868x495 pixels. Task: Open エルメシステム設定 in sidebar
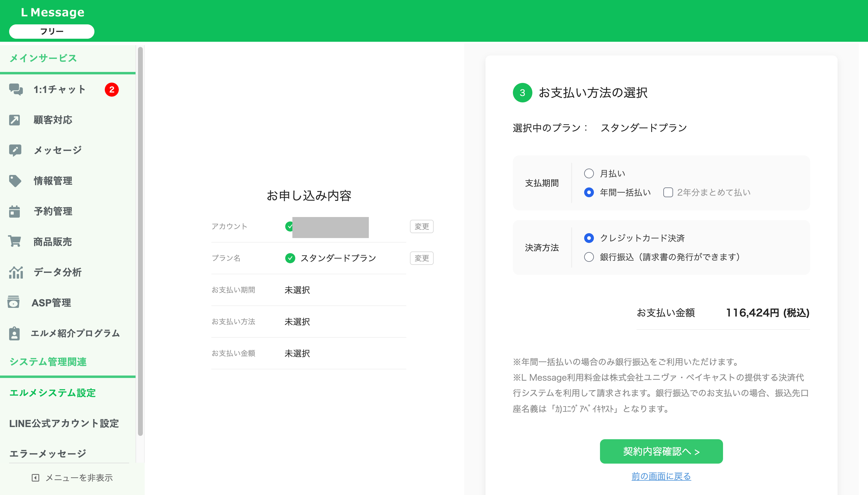(53, 393)
